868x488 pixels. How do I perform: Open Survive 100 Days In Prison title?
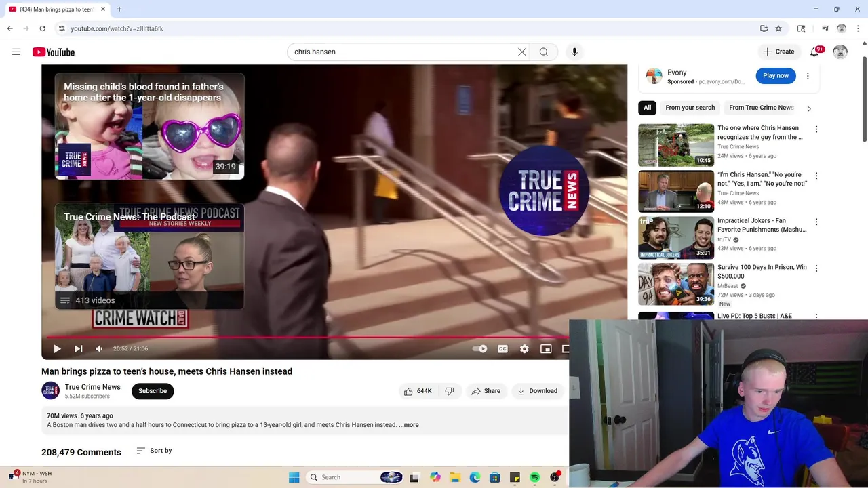(x=762, y=272)
